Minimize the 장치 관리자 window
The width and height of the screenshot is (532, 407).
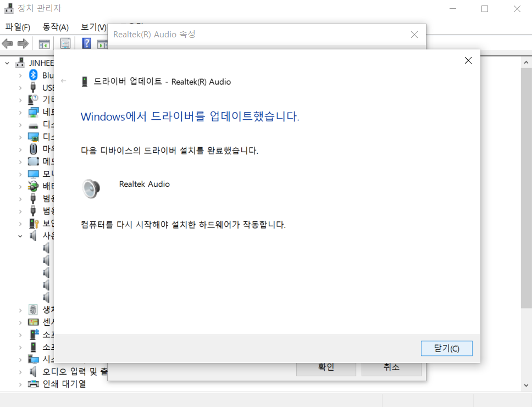tap(453, 9)
